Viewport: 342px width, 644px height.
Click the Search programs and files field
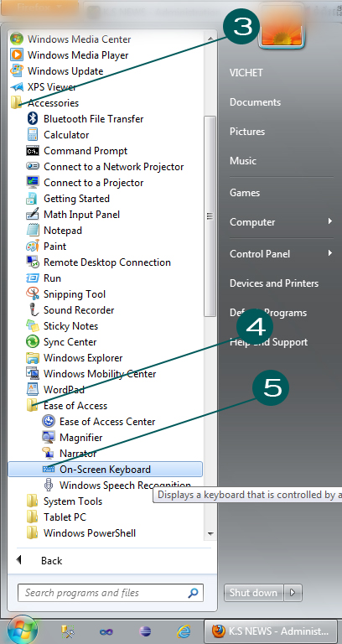(111, 593)
